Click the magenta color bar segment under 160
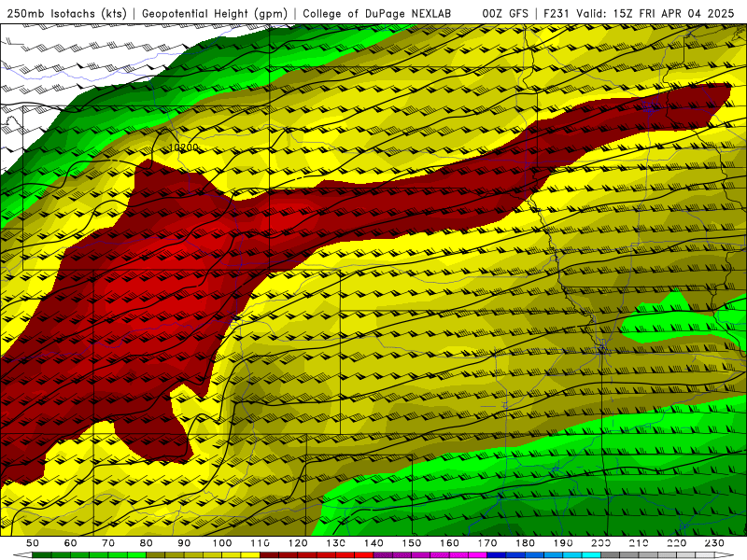Viewport: 747px width, 560px height. click(x=458, y=555)
